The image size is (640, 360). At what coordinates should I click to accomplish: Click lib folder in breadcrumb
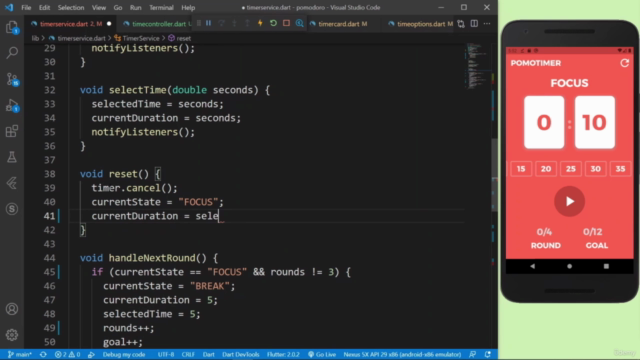pyautogui.click(x=35, y=38)
